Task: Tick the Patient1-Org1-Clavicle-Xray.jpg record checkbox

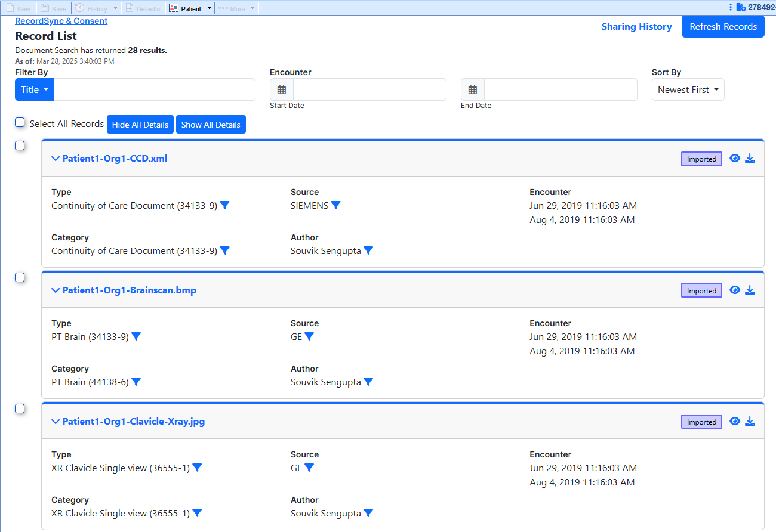Action: (x=20, y=408)
